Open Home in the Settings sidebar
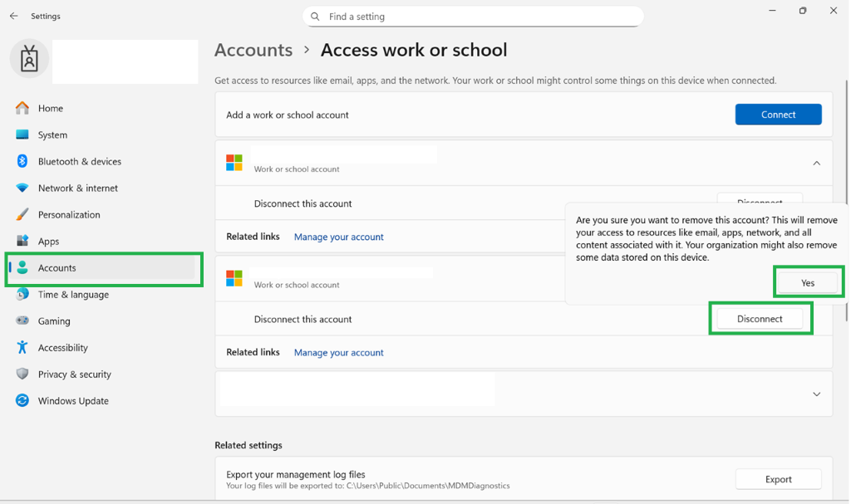 point(50,108)
